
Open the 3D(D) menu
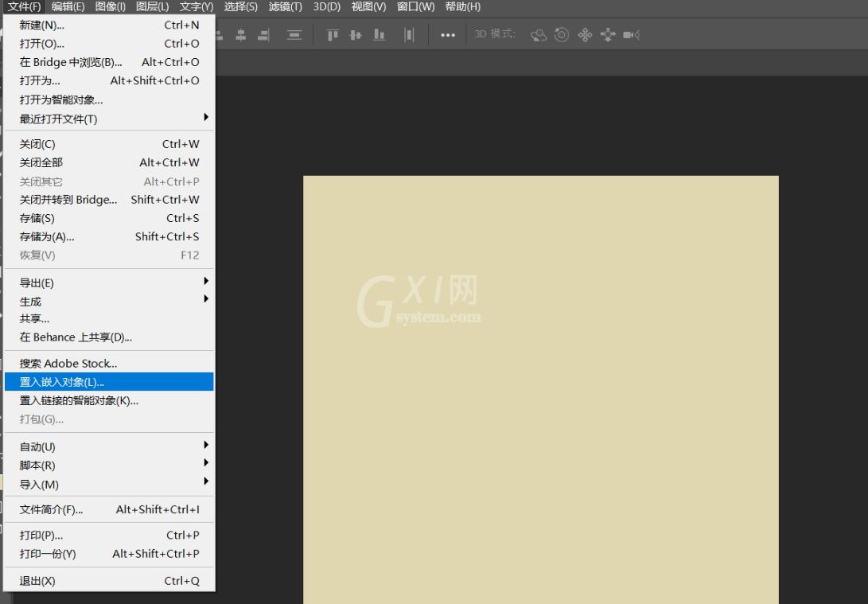pos(327,6)
